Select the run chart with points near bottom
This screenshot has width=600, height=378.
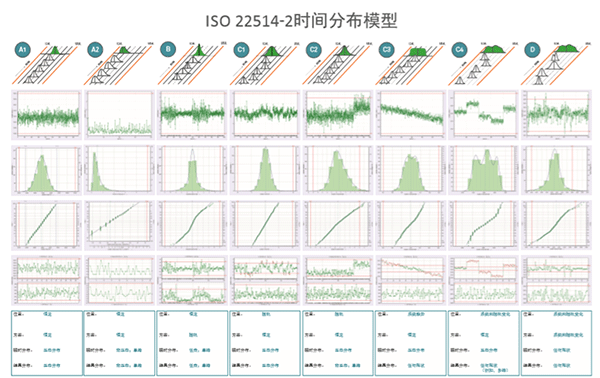coord(119,115)
